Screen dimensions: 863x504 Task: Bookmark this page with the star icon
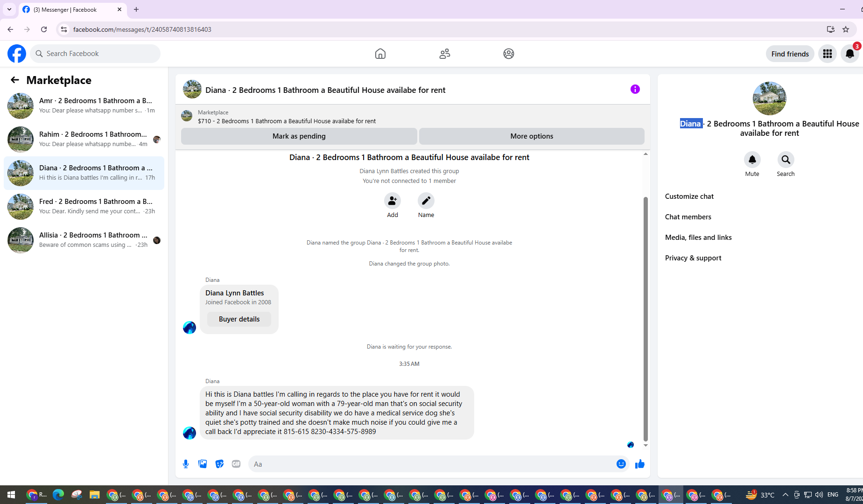(846, 29)
